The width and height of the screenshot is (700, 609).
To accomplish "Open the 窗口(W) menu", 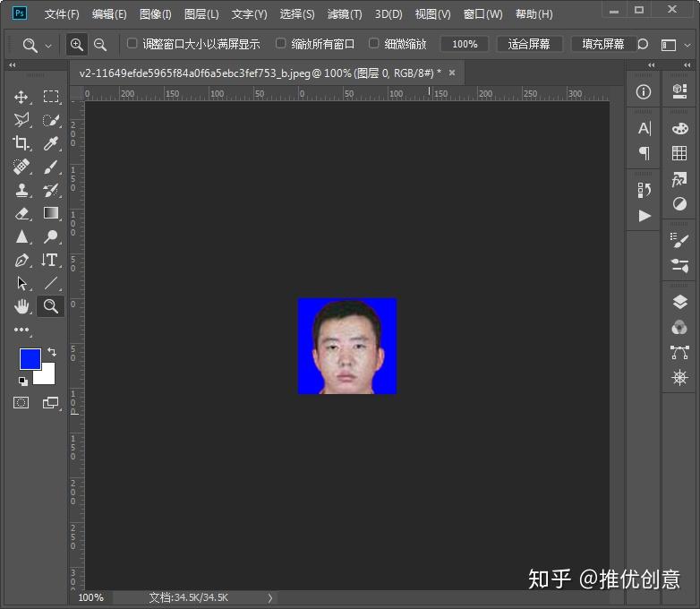I will [x=483, y=14].
